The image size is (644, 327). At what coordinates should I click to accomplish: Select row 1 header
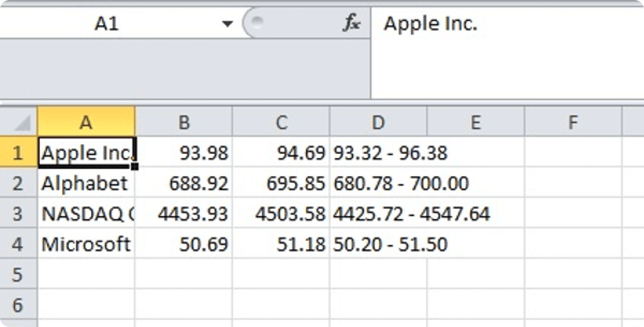[18, 152]
